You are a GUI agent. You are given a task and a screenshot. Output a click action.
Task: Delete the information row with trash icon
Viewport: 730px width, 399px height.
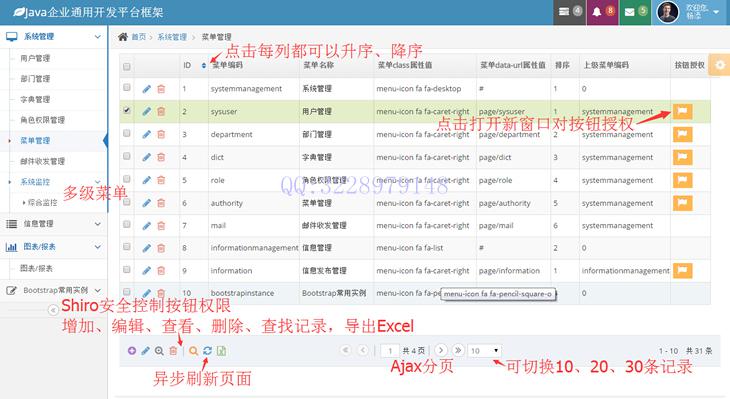[x=161, y=270]
